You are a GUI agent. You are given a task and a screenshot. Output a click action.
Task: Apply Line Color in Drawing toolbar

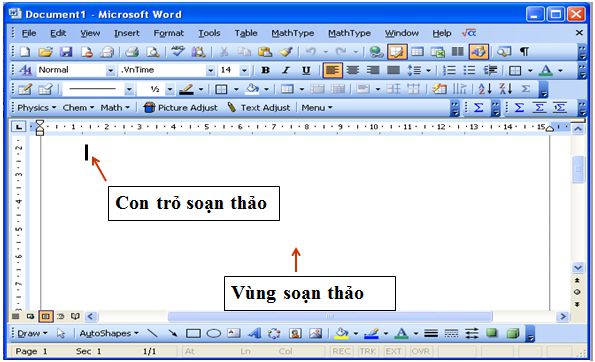pos(371,333)
